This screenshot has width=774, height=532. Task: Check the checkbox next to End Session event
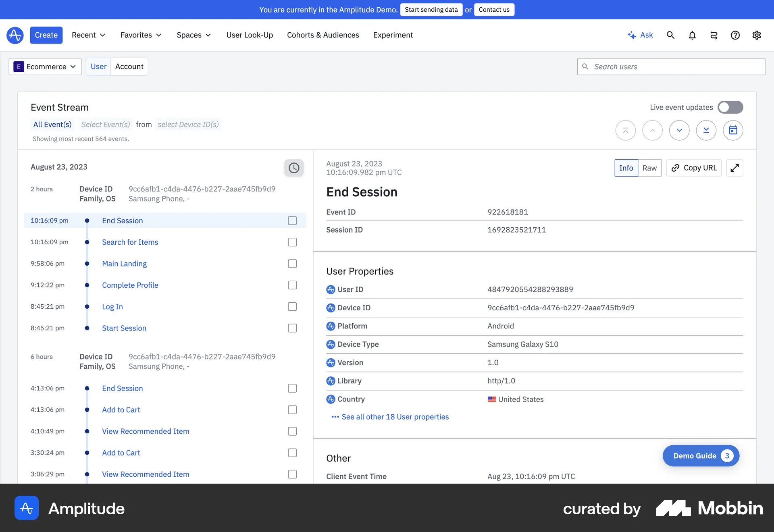tap(293, 220)
